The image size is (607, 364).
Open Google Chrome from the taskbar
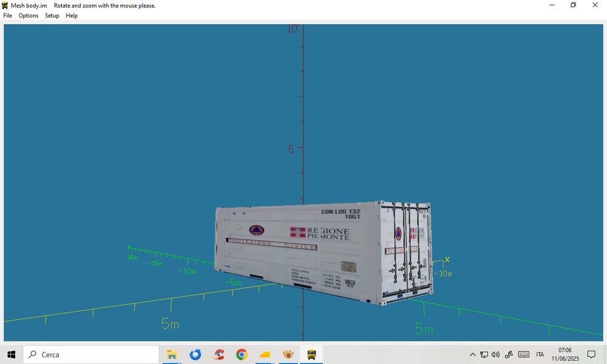point(242,354)
